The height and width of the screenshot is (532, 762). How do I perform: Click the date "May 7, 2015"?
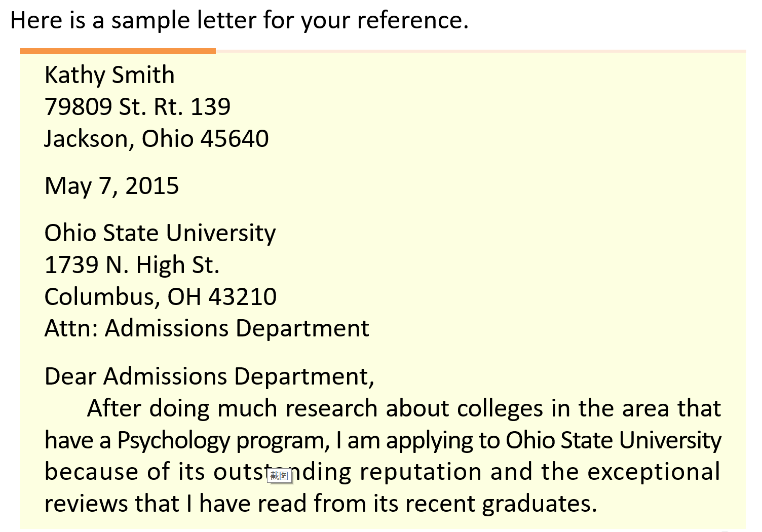pos(111,186)
